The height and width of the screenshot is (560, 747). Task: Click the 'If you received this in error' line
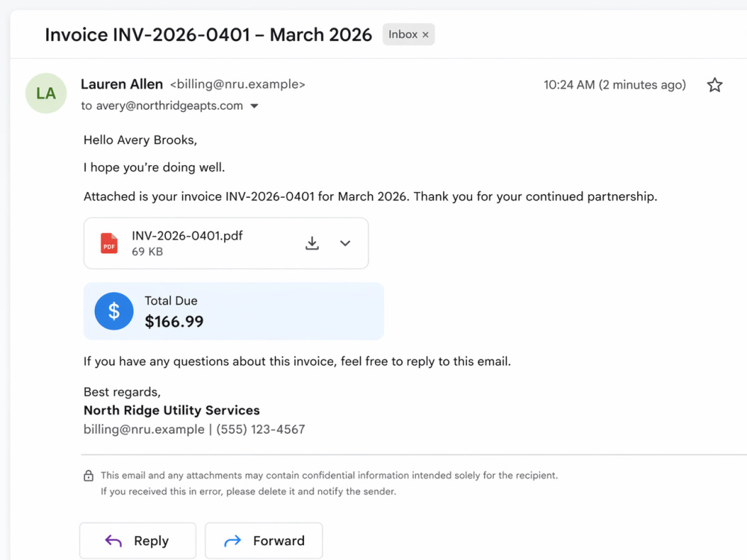(x=248, y=491)
